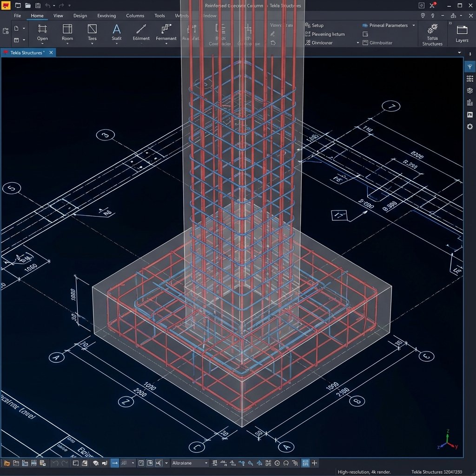Enable the grid snap toggle near status bar

click(x=306, y=463)
